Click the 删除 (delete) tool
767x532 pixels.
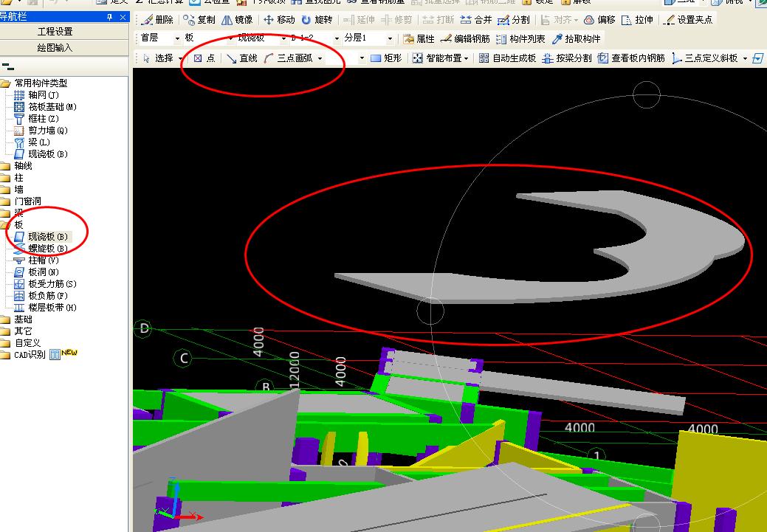tap(157, 20)
